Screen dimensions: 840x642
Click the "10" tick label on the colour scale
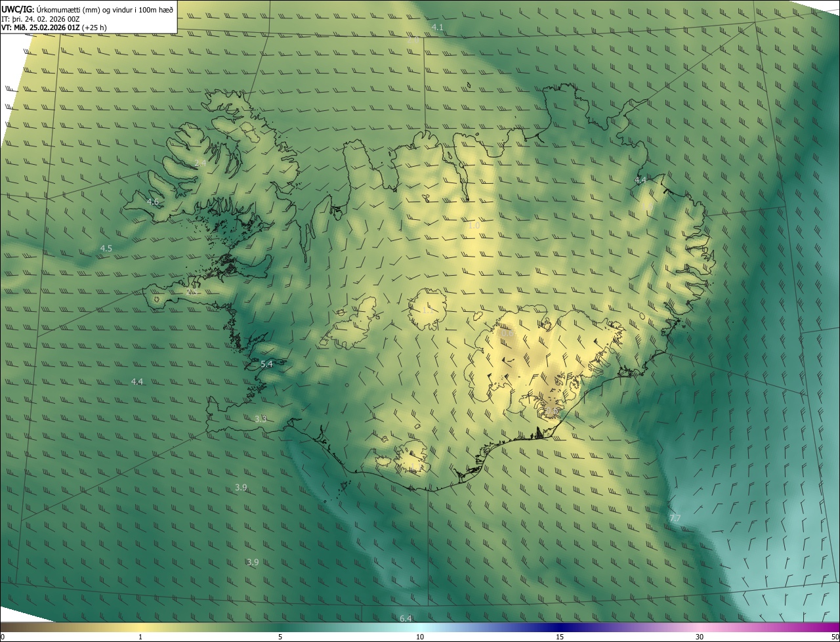[420, 637]
